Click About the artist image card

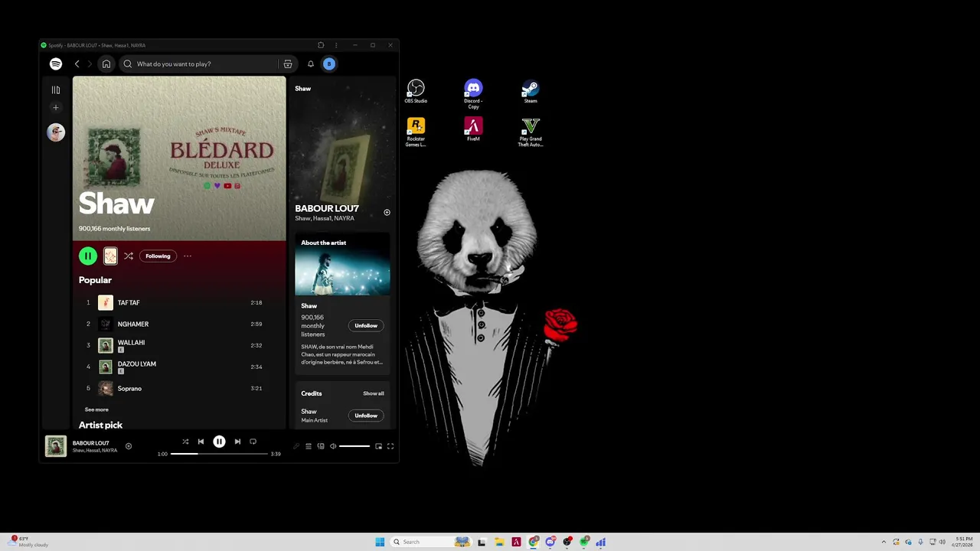[342, 265]
